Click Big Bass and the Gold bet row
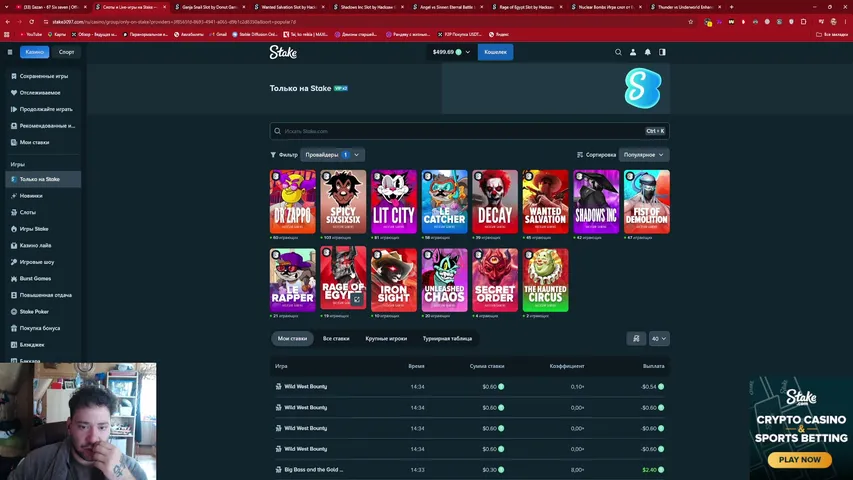This screenshot has width=853, height=480. 469,470
